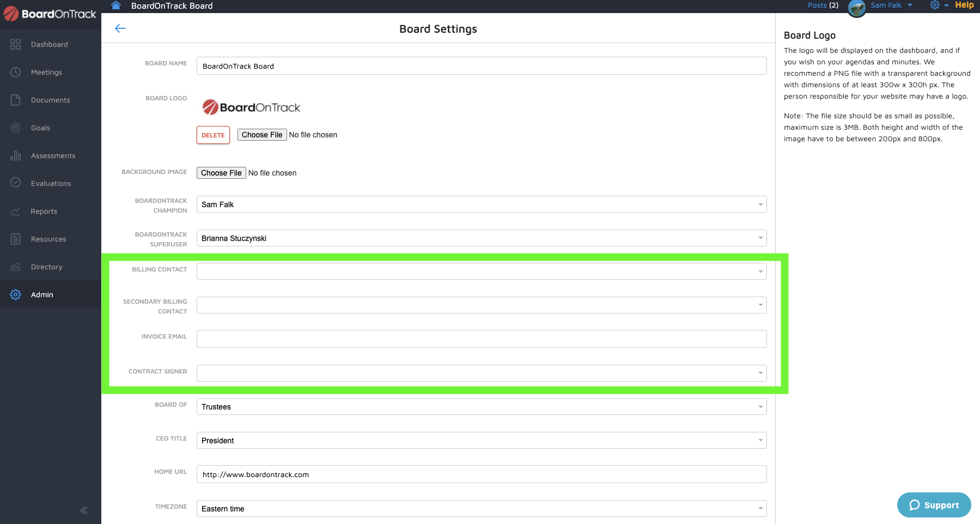Click the Dashboard grid icon in sidebar

click(x=15, y=44)
